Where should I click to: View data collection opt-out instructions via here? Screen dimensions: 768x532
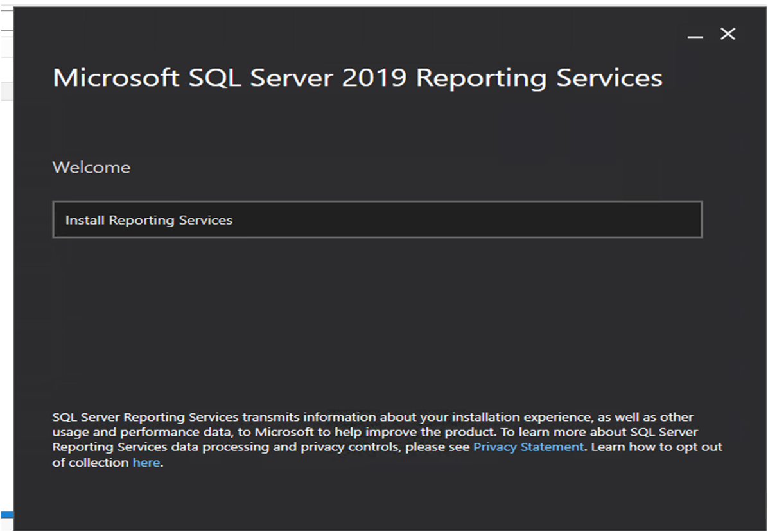pyautogui.click(x=146, y=462)
